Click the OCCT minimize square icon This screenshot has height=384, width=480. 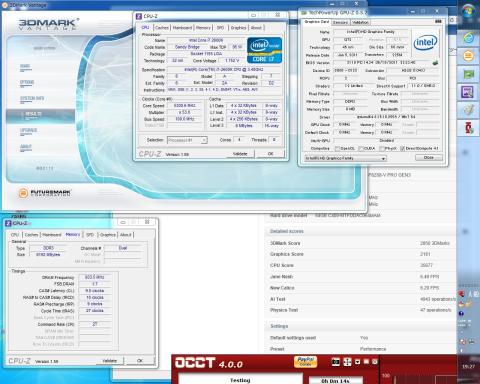(366, 362)
